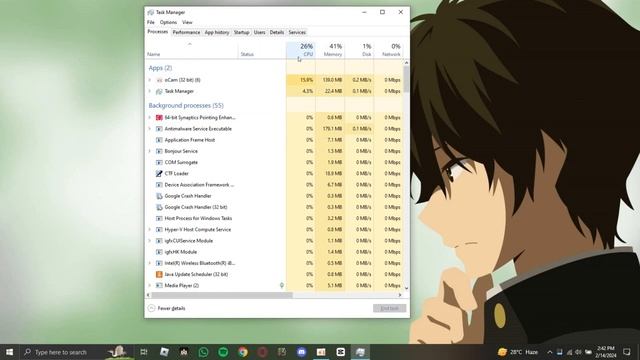The width and height of the screenshot is (640, 360).
Task: Click the CTF Loader pen icon
Action: (x=159, y=173)
